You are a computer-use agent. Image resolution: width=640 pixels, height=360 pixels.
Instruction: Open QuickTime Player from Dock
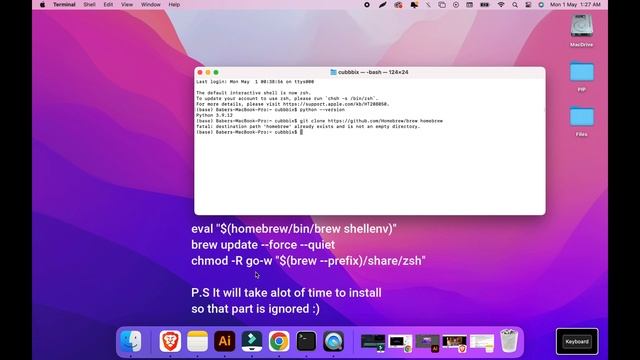[333, 341]
